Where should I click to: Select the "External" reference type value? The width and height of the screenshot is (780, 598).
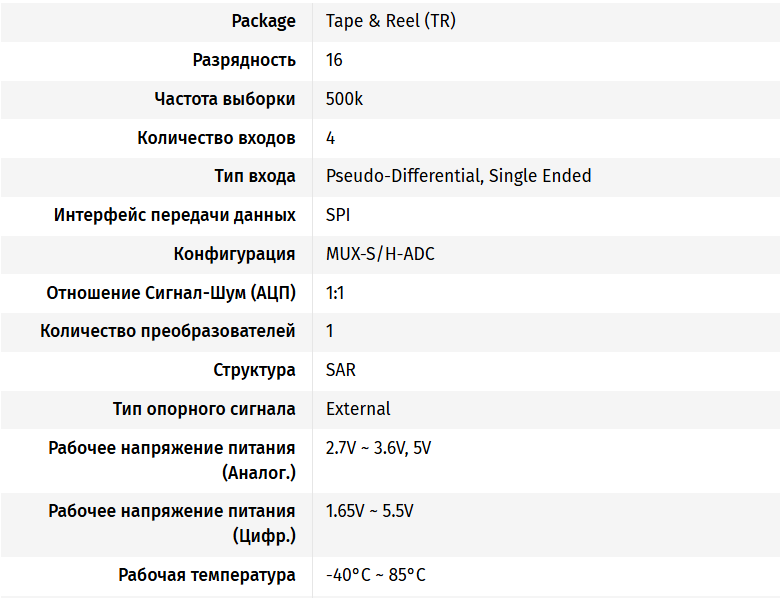[x=358, y=409]
